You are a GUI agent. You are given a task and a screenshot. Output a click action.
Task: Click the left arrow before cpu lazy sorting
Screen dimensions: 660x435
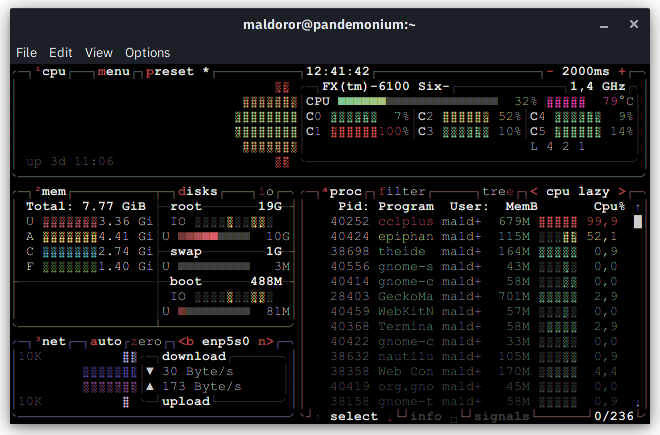point(535,191)
